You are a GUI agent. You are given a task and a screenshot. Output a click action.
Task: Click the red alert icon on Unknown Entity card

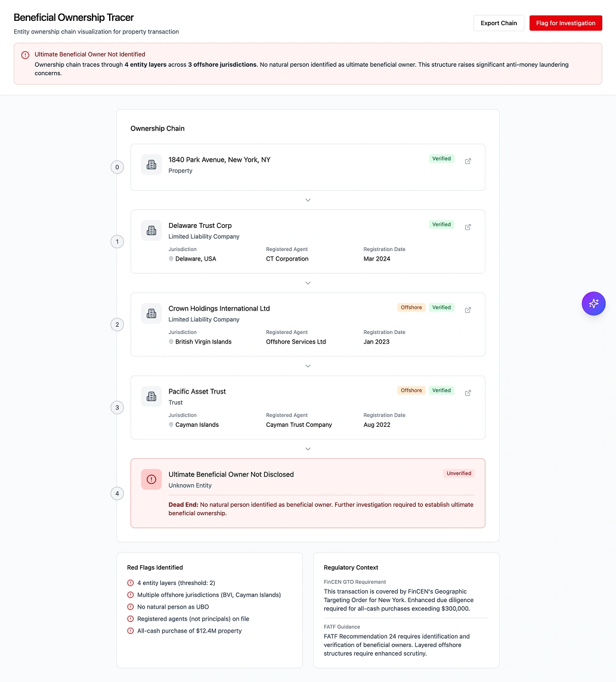click(151, 479)
